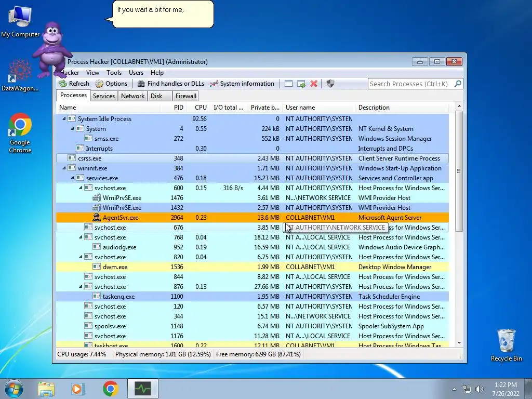The image size is (532, 399).
Task: Sort by Private bytes column header
Action: [264, 108]
